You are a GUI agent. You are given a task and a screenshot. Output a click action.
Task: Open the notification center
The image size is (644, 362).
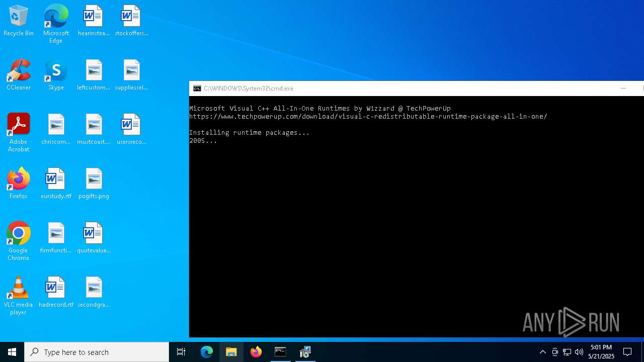pyautogui.click(x=627, y=352)
